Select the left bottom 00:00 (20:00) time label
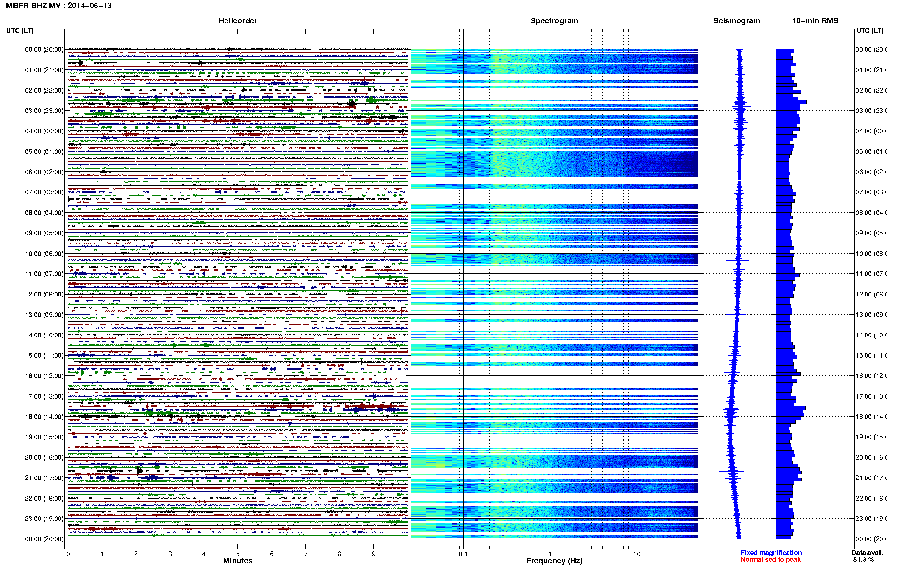The width and height of the screenshot is (924, 578). [44, 539]
